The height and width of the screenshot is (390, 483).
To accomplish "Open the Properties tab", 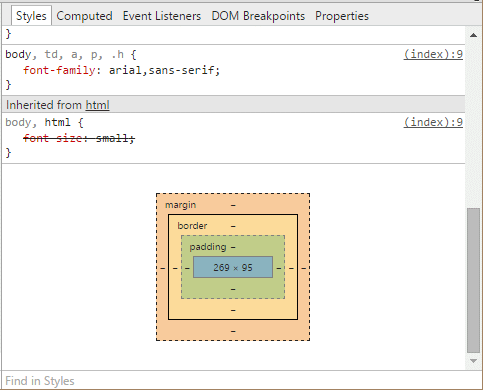I will [342, 16].
